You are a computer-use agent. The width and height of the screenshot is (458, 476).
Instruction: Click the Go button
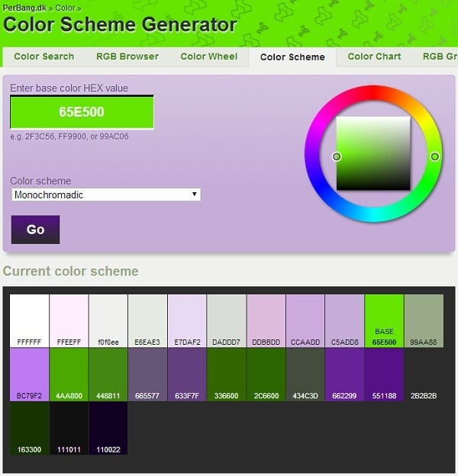(x=36, y=230)
